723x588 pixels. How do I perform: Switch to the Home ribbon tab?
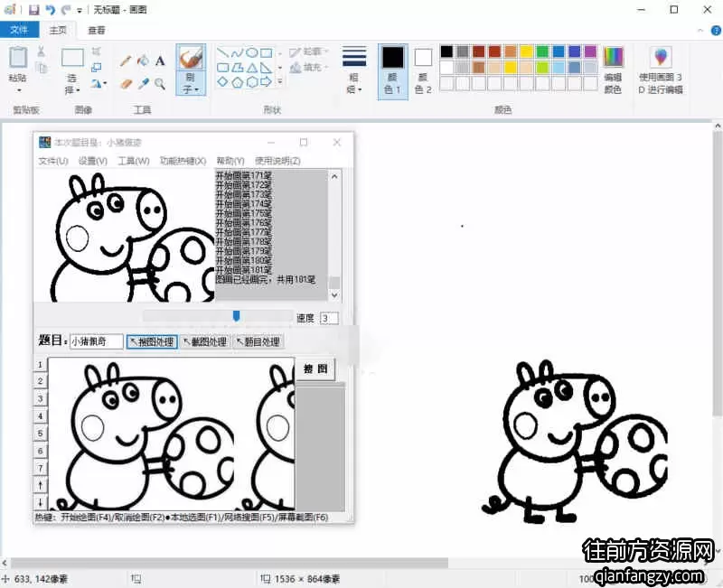pyautogui.click(x=58, y=31)
